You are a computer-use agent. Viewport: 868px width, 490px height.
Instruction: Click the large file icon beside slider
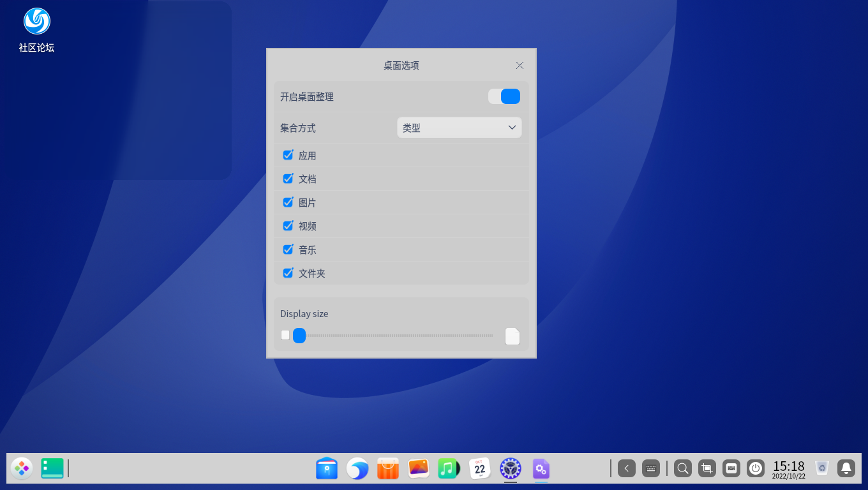coord(513,336)
